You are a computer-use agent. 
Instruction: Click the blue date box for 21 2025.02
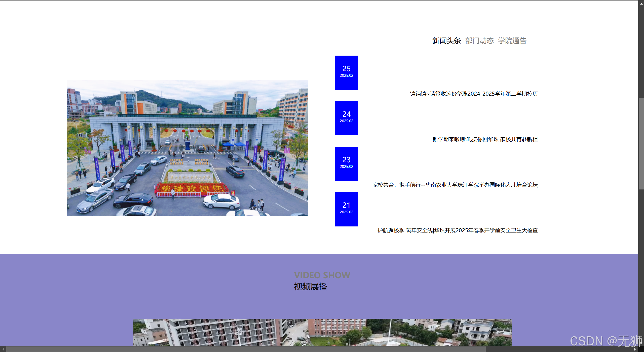(x=346, y=209)
